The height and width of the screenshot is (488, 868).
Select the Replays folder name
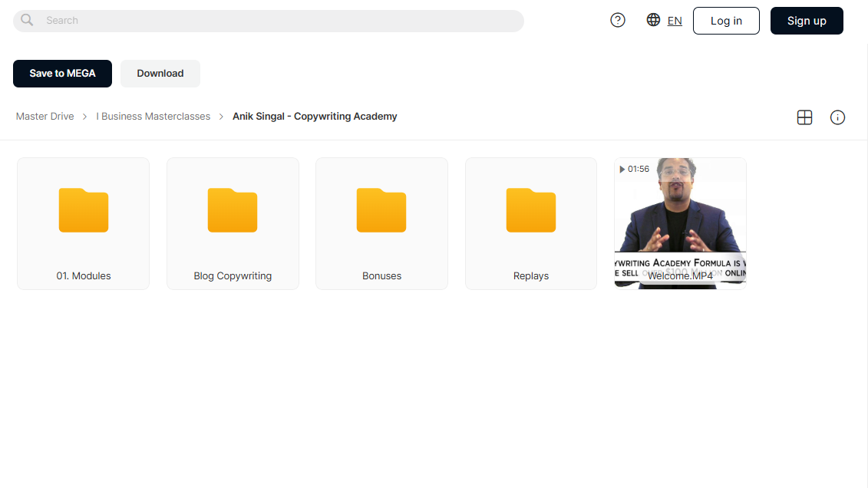531,276
